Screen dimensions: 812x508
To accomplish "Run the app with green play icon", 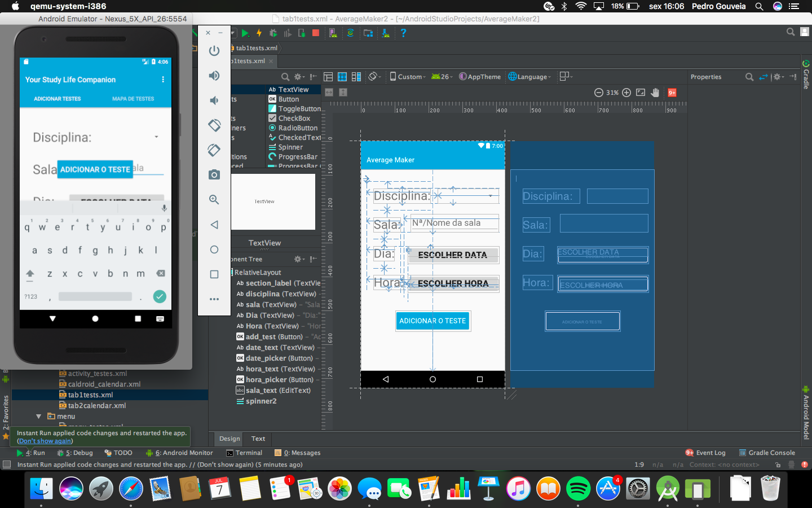I will pos(245,33).
